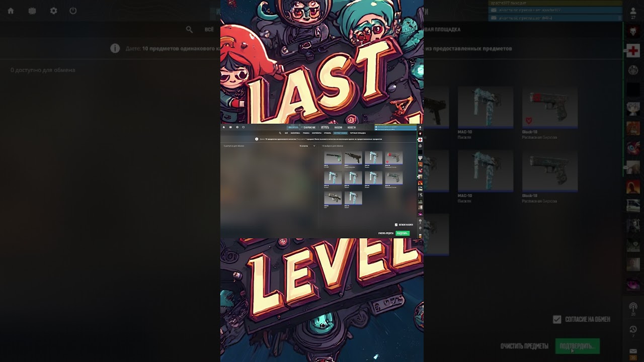
Task: Open settings gear in small center window
Action: [x=237, y=127]
